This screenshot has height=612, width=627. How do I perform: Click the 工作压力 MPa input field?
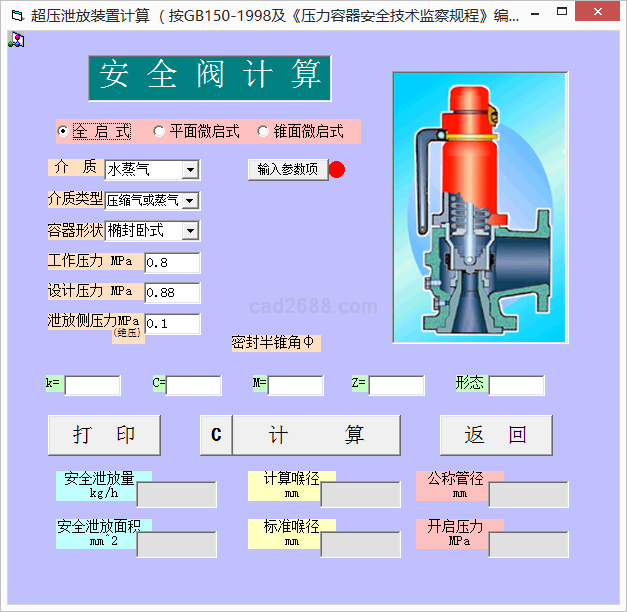tap(172, 262)
